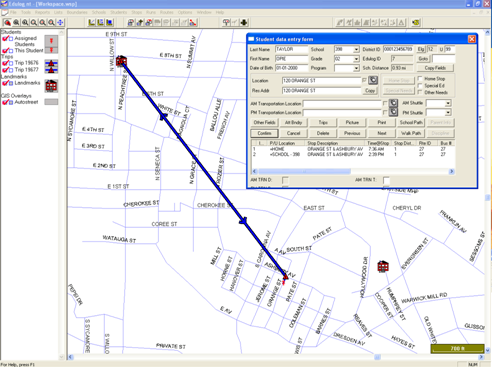Click the locate icon for AM Transportation Location
The image size is (492, 367).
[393, 103]
